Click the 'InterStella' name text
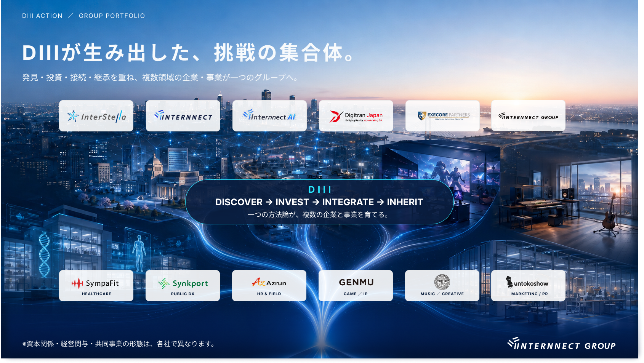 [103, 117]
